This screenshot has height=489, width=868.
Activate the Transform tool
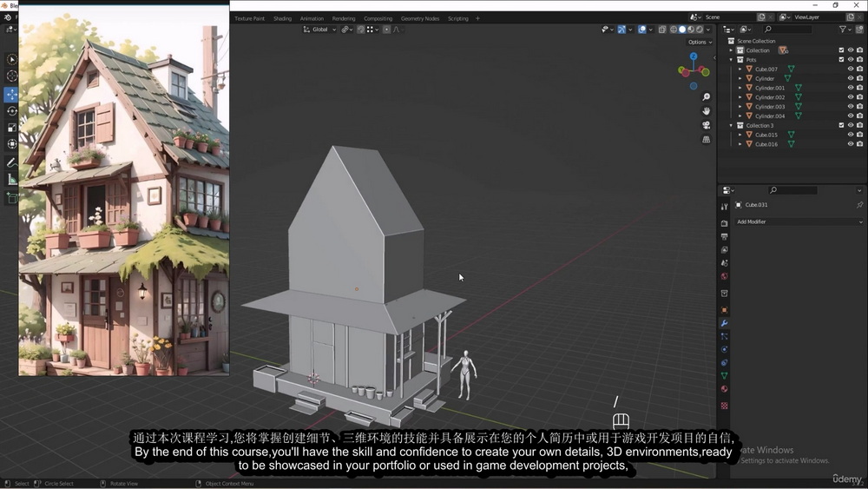[11, 144]
